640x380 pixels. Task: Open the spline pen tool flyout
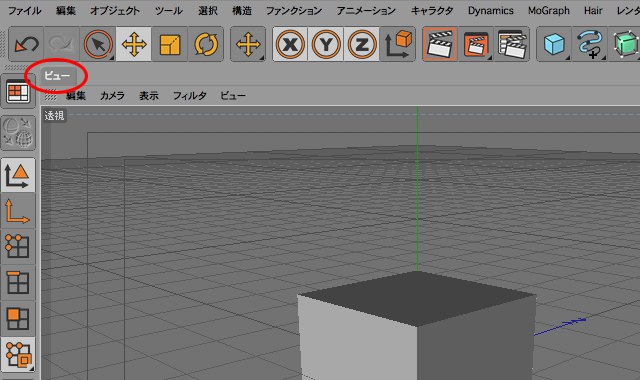pos(590,44)
